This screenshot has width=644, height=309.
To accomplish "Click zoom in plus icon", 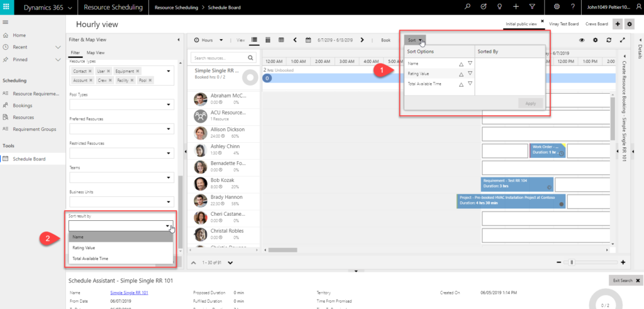I will click(x=623, y=262).
